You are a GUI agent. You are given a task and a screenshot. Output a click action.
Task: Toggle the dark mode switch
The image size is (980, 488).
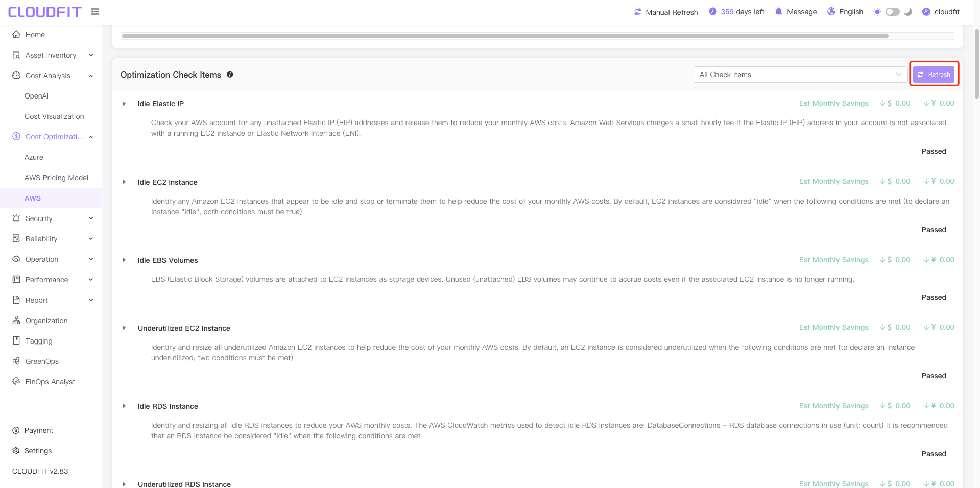click(893, 12)
